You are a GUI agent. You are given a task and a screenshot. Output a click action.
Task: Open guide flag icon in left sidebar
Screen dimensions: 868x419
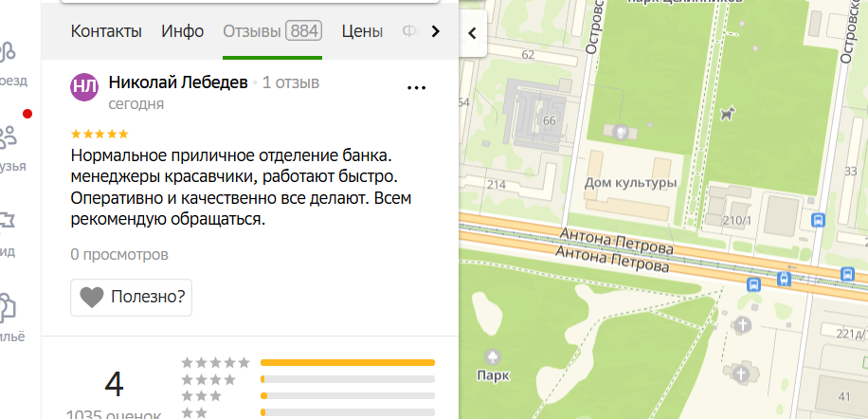pyautogui.click(x=8, y=221)
